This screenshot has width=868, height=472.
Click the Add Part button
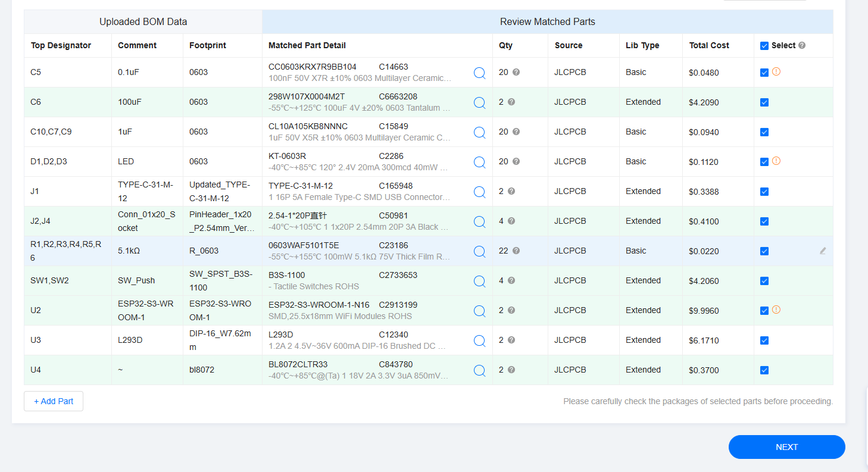(x=54, y=401)
